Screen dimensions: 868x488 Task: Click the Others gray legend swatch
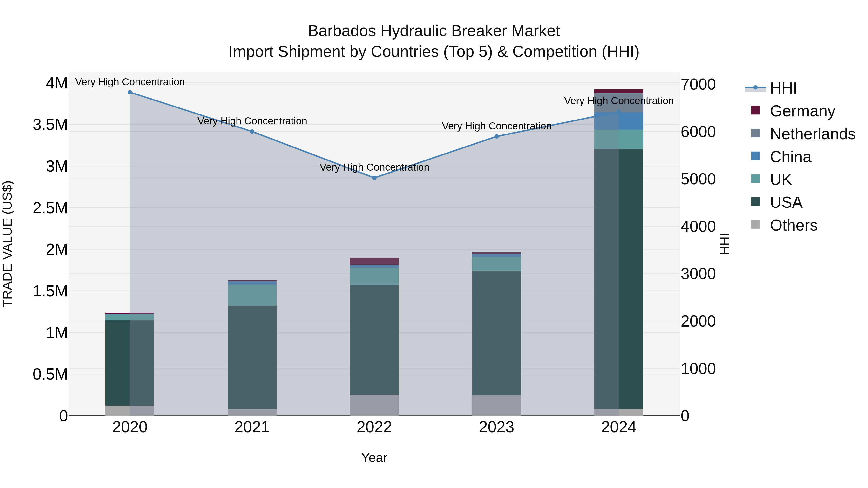755,225
